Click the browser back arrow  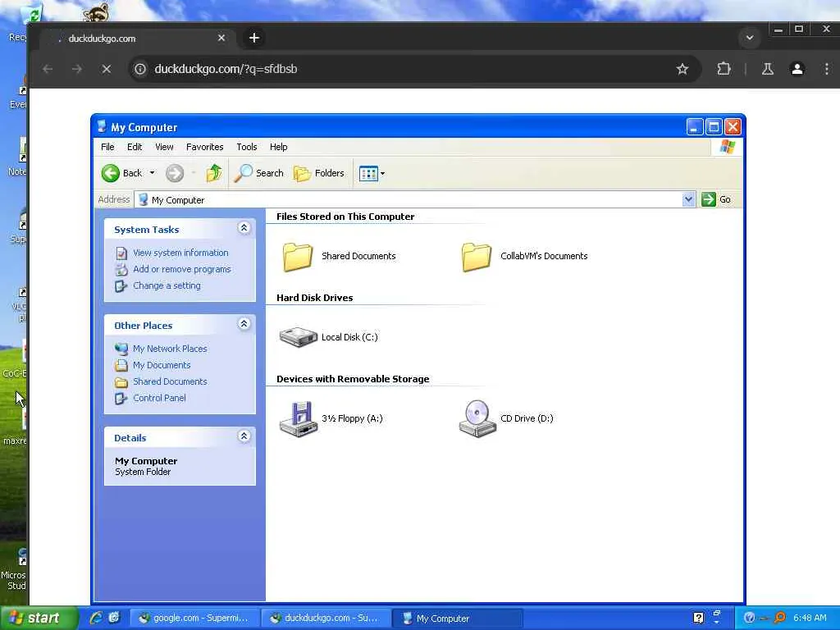coord(48,69)
